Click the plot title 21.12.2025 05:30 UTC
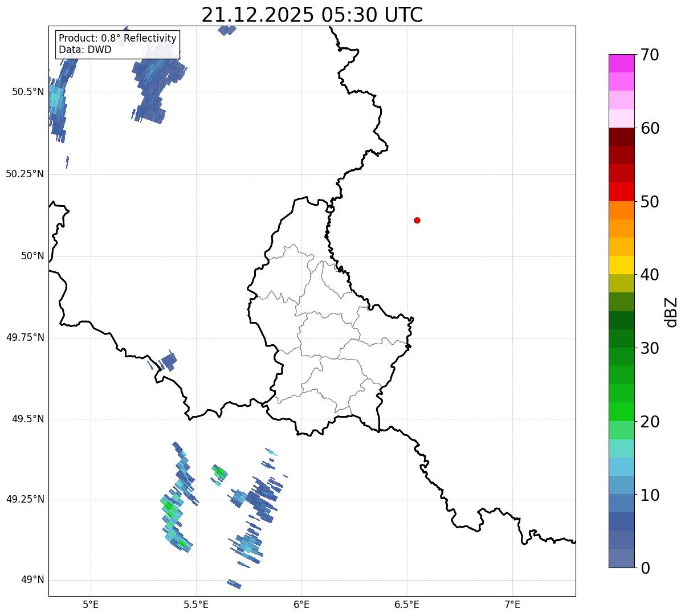The width and height of the screenshot is (685, 616). 312,15
